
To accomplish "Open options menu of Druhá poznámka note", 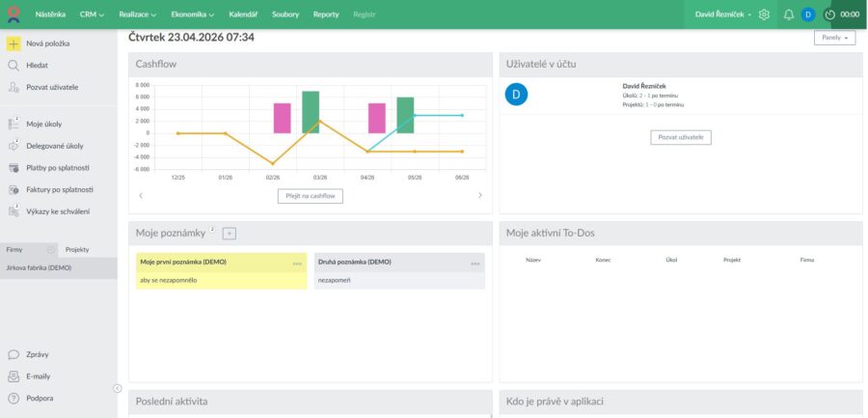I will tap(475, 264).
